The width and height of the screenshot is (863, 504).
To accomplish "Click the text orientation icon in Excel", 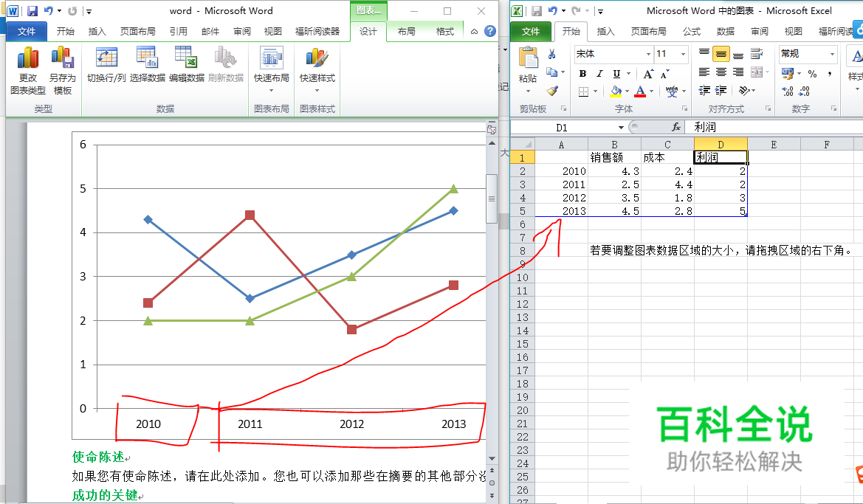I will (744, 90).
